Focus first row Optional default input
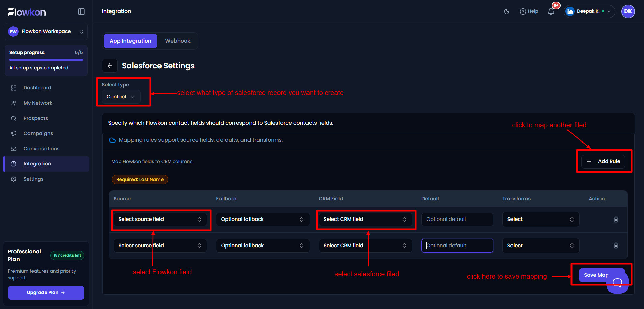Screen dimensions: 644x309 [x=457, y=220]
